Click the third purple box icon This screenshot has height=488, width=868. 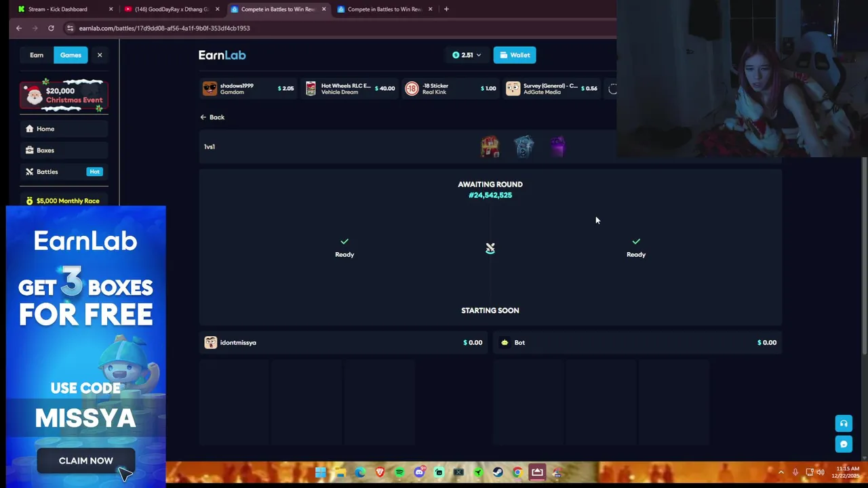(x=557, y=146)
